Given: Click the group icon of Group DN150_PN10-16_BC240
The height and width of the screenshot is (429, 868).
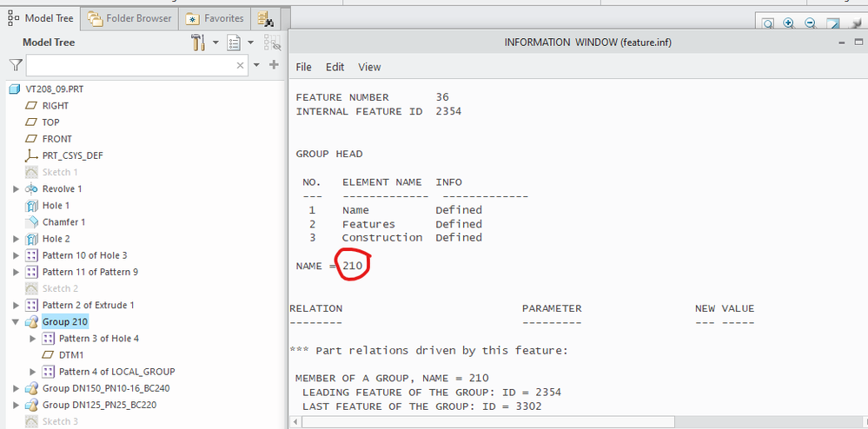Looking at the screenshot, I should (x=31, y=388).
